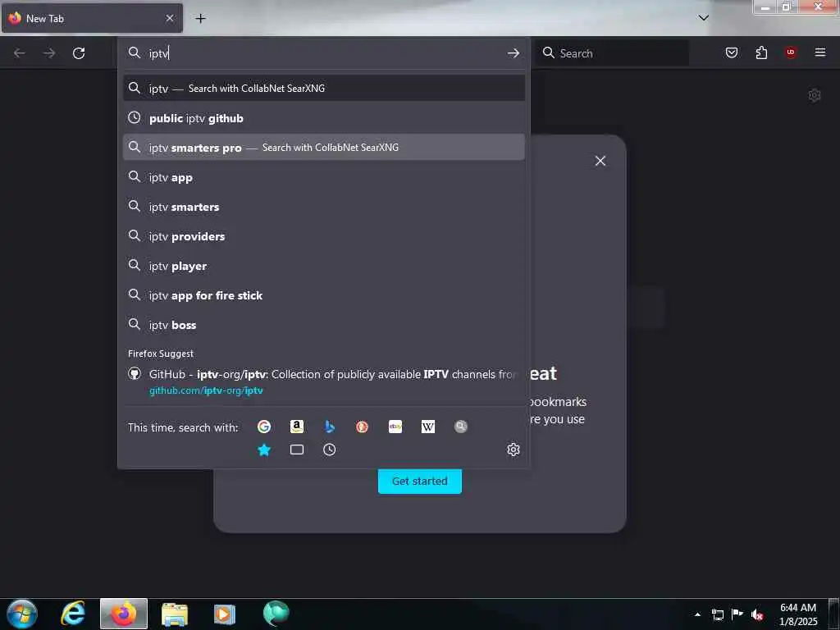Open the Action Center flag icon
The image size is (840, 630).
(x=737, y=614)
